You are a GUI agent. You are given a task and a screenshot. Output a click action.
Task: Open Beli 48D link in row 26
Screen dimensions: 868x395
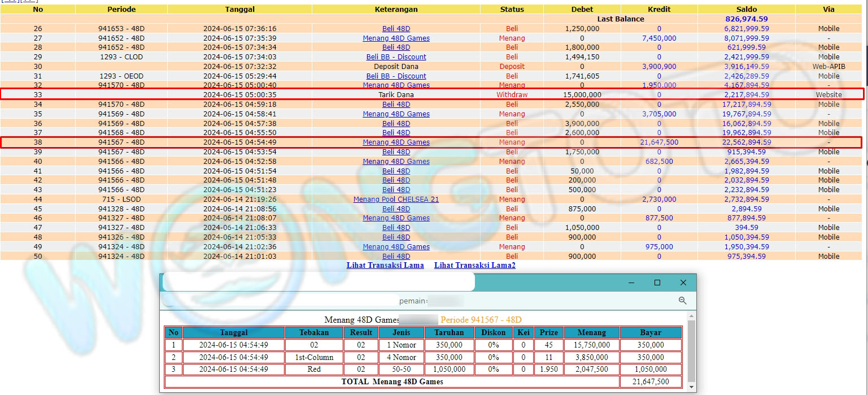396,29
